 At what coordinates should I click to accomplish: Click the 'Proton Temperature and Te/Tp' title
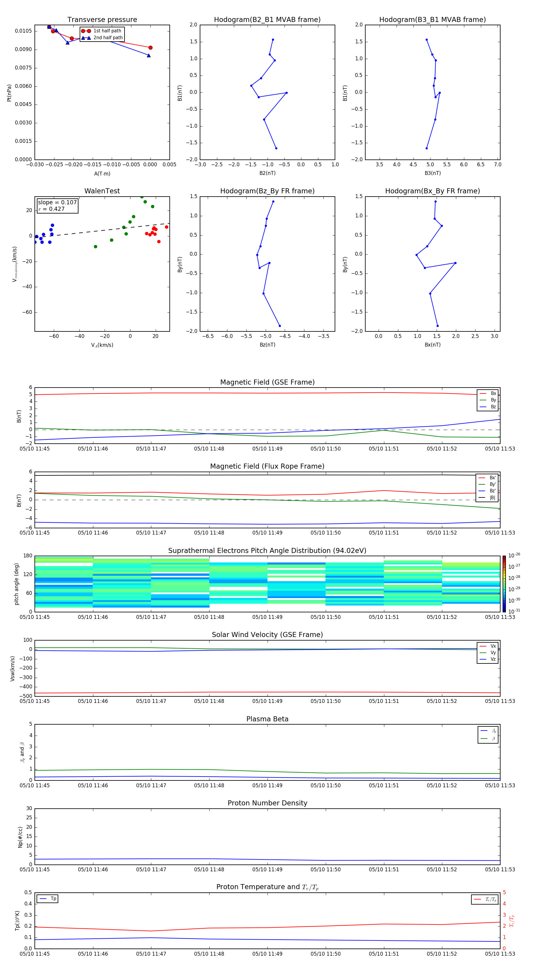tap(267, 887)
